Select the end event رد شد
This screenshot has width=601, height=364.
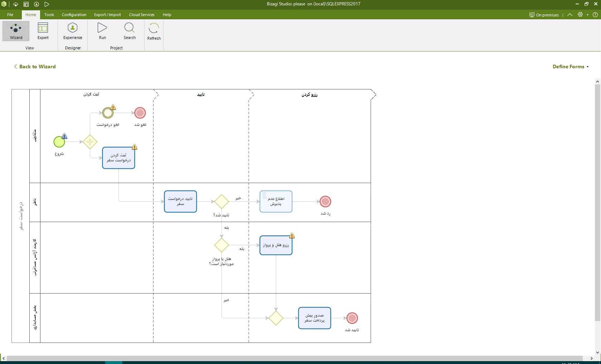(325, 202)
